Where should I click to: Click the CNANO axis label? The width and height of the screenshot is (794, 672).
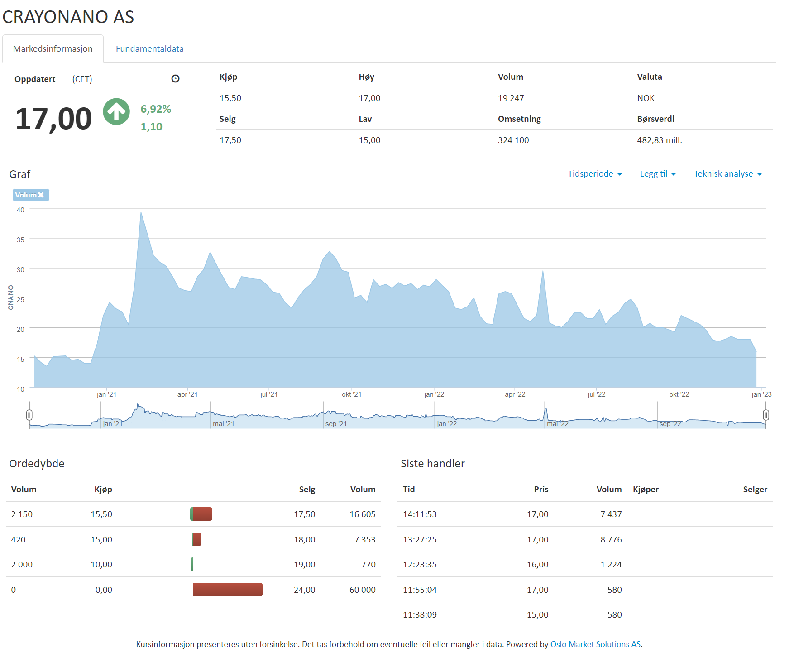tap(11, 298)
